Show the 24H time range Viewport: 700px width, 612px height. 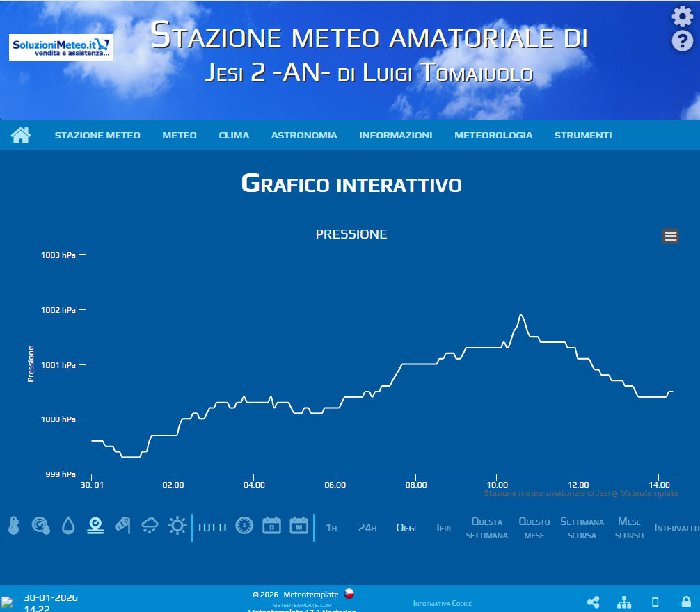coord(367,528)
